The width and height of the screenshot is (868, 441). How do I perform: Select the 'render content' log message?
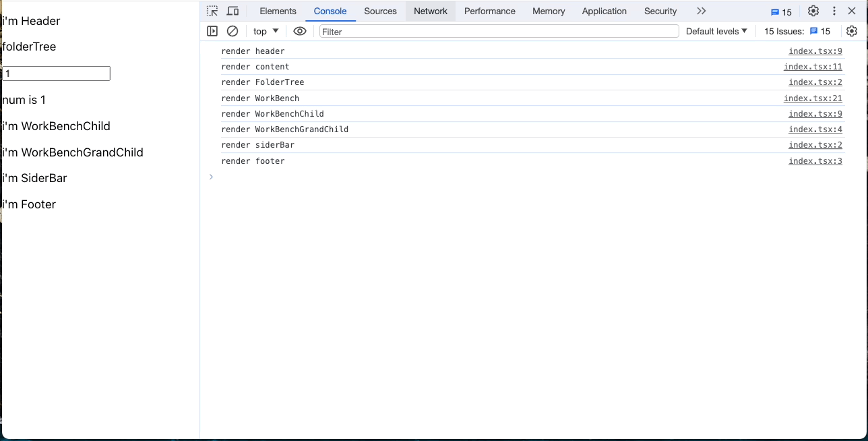pyautogui.click(x=255, y=67)
